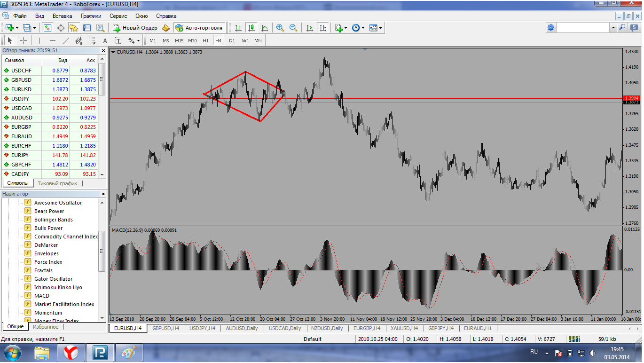Viewport: 644px width, 363px height.
Task: Expand the search field dropdown arrow
Action: 613,28
